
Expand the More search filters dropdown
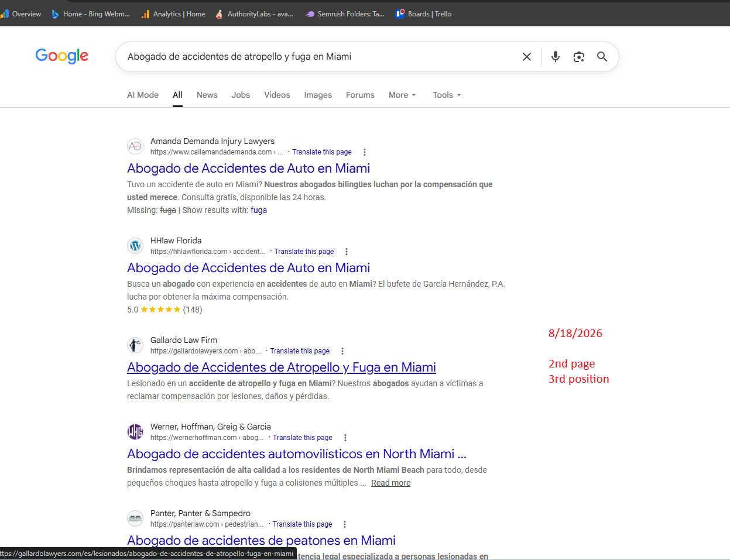tap(402, 95)
